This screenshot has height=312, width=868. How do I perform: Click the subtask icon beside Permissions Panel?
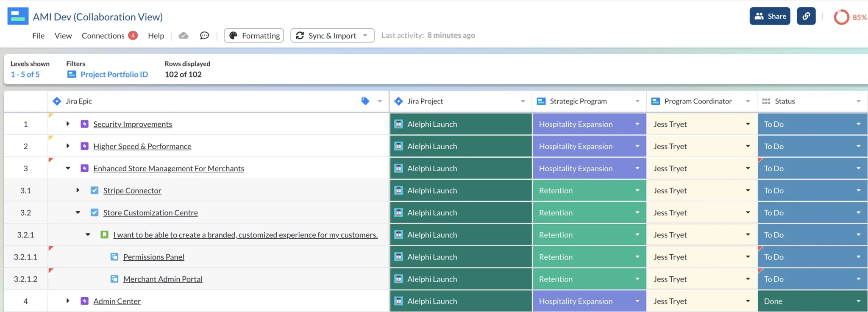[114, 256]
